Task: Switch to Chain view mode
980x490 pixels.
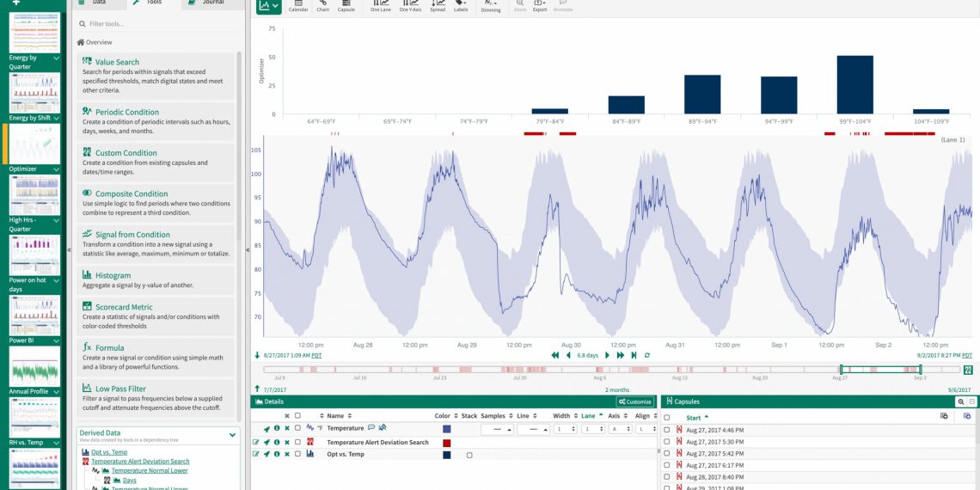Action: point(322,6)
